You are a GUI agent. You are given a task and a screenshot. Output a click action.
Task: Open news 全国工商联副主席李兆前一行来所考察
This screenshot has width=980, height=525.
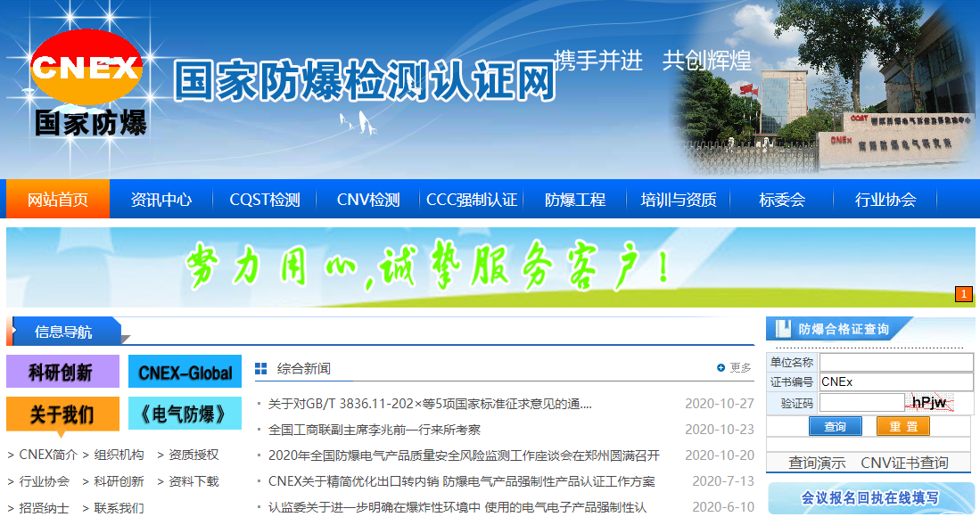pyautogui.click(x=375, y=430)
